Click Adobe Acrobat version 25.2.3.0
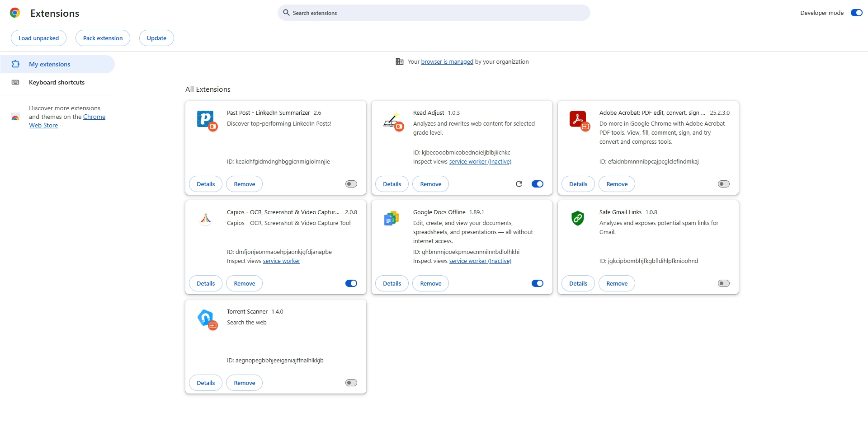The height and width of the screenshot is (427, 868). coord(720,113)
